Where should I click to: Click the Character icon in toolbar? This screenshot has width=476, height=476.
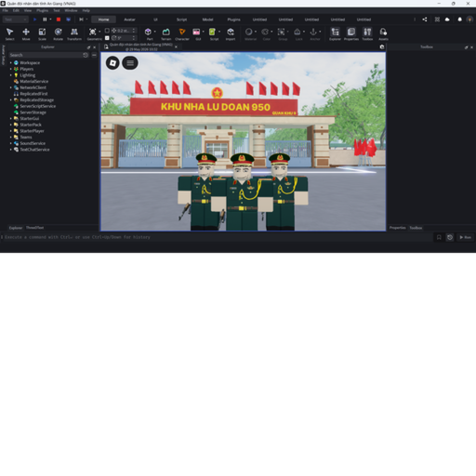[x=182, y=33]
